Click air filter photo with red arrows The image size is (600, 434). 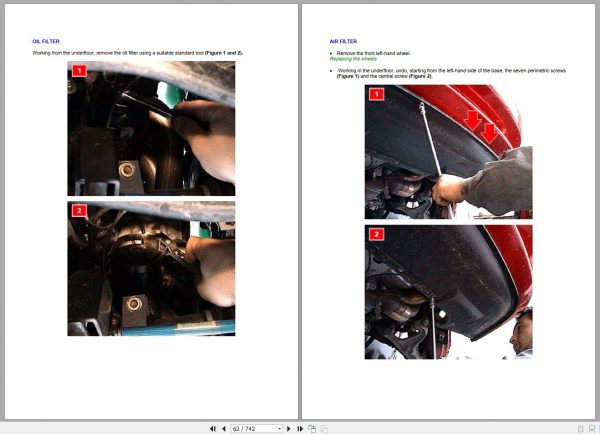pyautogui.click(x=448, y=152)
